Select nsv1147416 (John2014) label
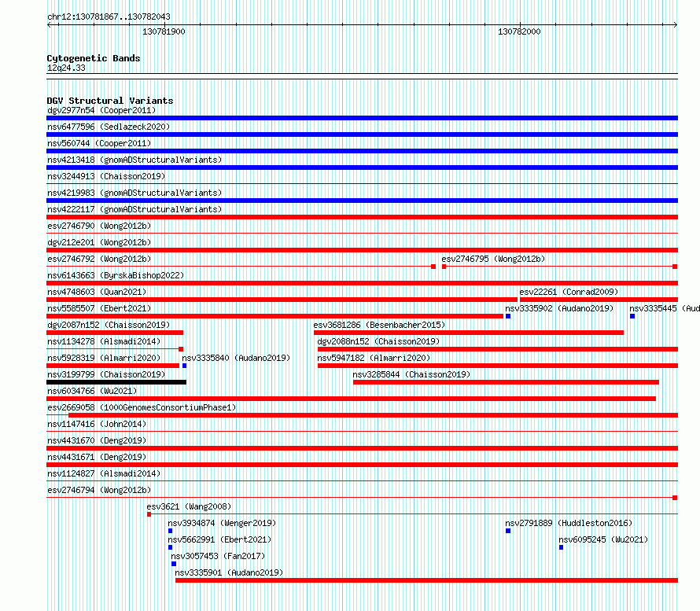This screenshot has height=611, width=700. (x=97, y=424)
